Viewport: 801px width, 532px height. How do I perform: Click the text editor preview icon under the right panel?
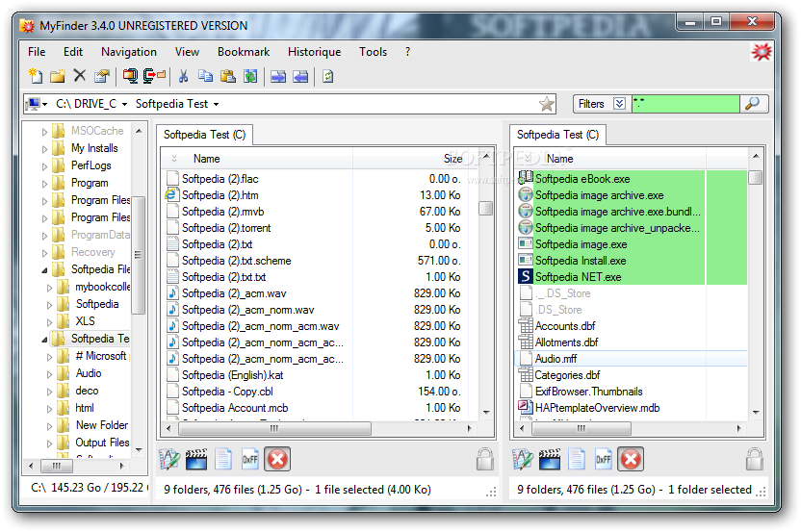pyautogui.click(x=523, y=460)
